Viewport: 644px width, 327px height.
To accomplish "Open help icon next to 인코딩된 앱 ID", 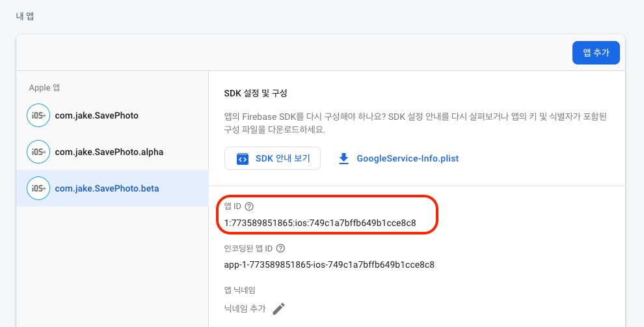I will point(280,248).
